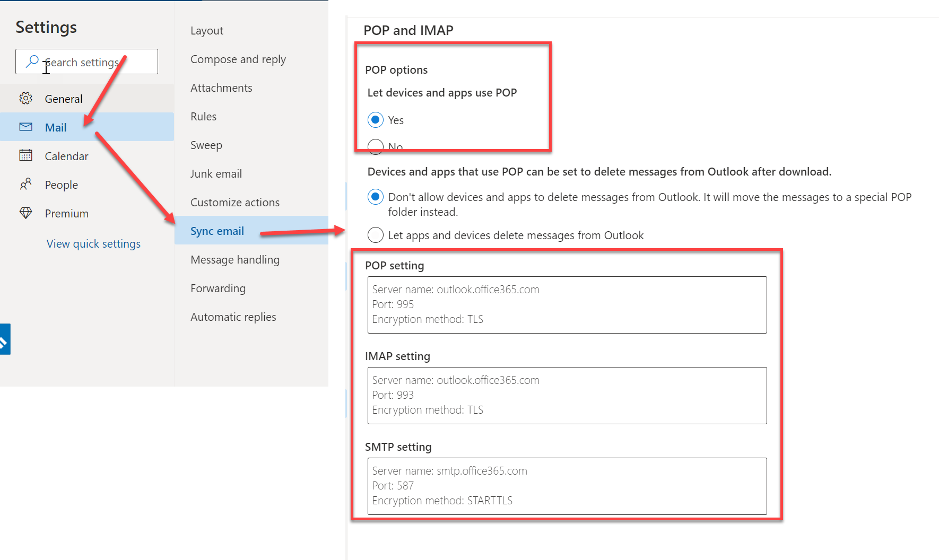Open Calendar settings category
Viewport: 939px width, 560px height.
click(87, 155)
